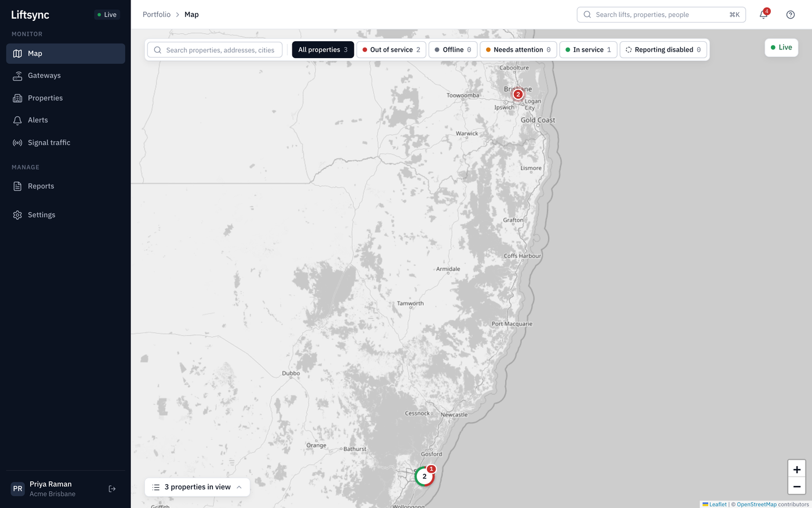Filter by Offline properties

point(453,50)
